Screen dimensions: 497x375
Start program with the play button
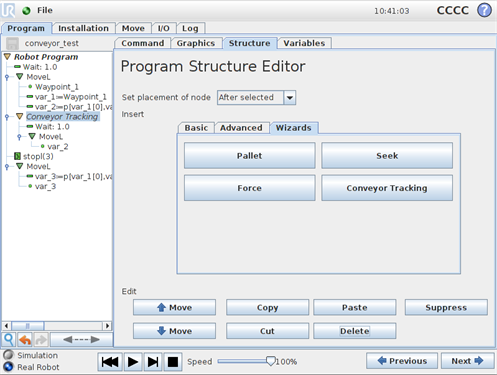pyautogui.click(x=133, y=362)
